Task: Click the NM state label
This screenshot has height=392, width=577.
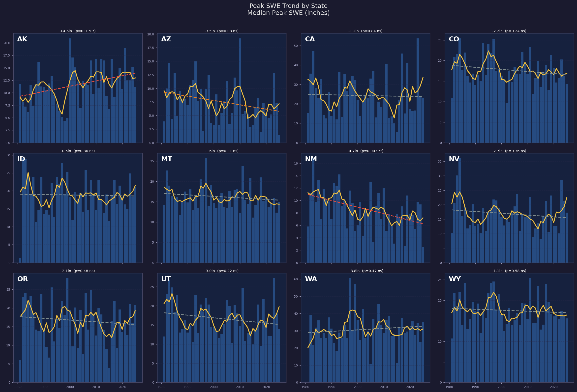Action: point(311,159)
